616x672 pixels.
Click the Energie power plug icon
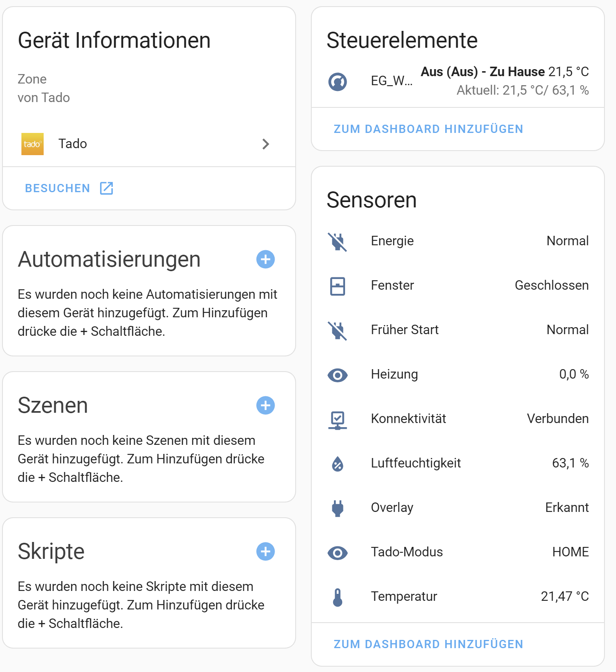(338, 242)
